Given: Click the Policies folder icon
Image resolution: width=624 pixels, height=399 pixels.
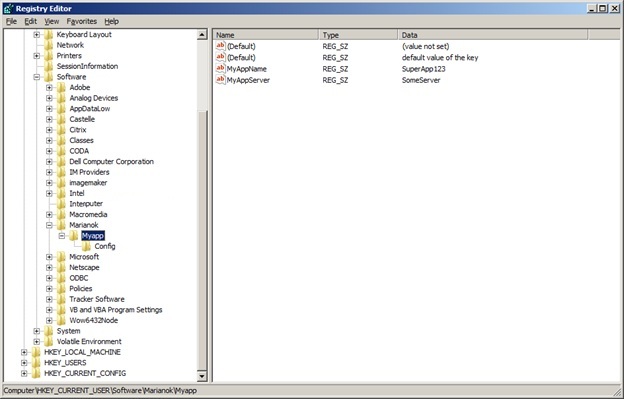Looking at the screenshot, I should pyautogui.click(x=61, y=289).
